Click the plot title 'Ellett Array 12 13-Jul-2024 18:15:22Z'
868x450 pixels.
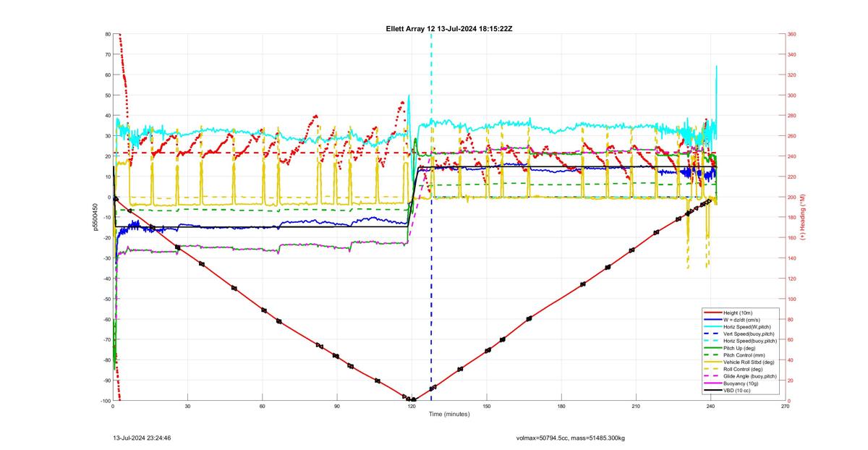point(449,28)
